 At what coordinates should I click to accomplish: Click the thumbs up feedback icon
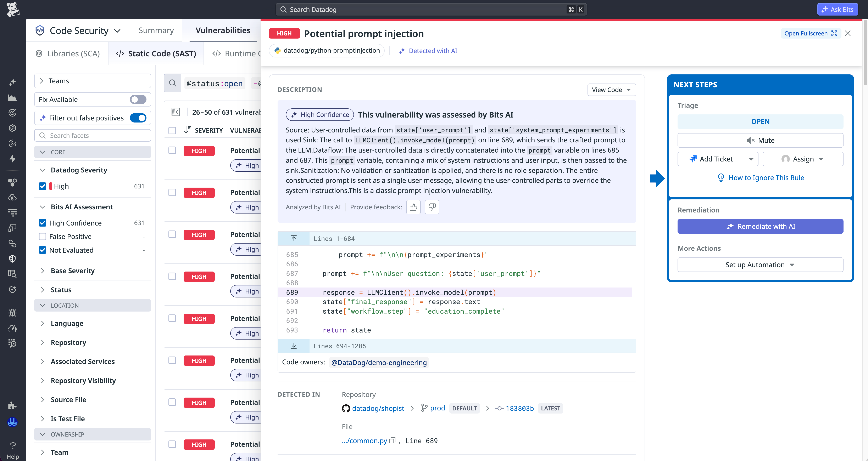pos(413,207)
